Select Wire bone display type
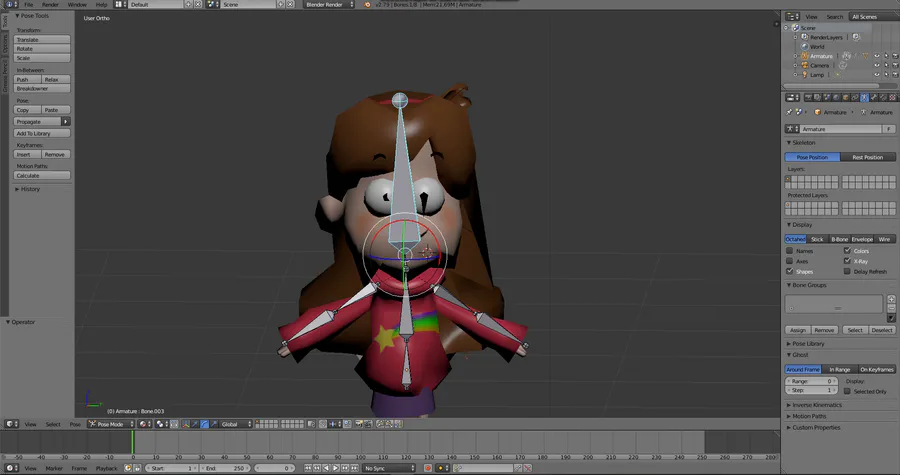 pyautogui.click(x=885, y=239)
